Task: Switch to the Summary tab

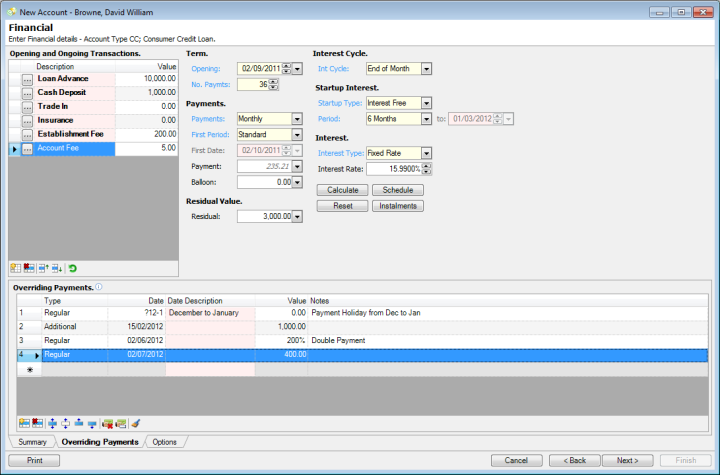Action: click(32, 441)
